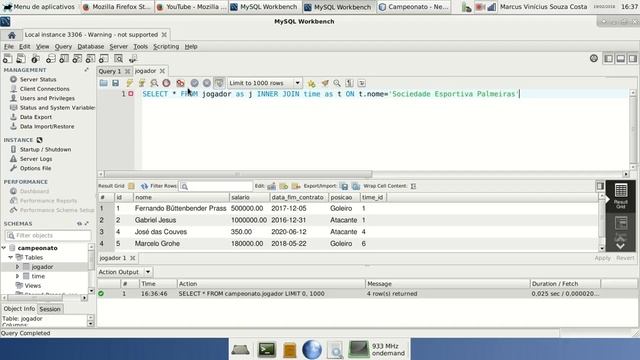Switch to the Query 1 tab
Image resolution: width=640 pixels, height=360 pixels.
click(109, 71)
